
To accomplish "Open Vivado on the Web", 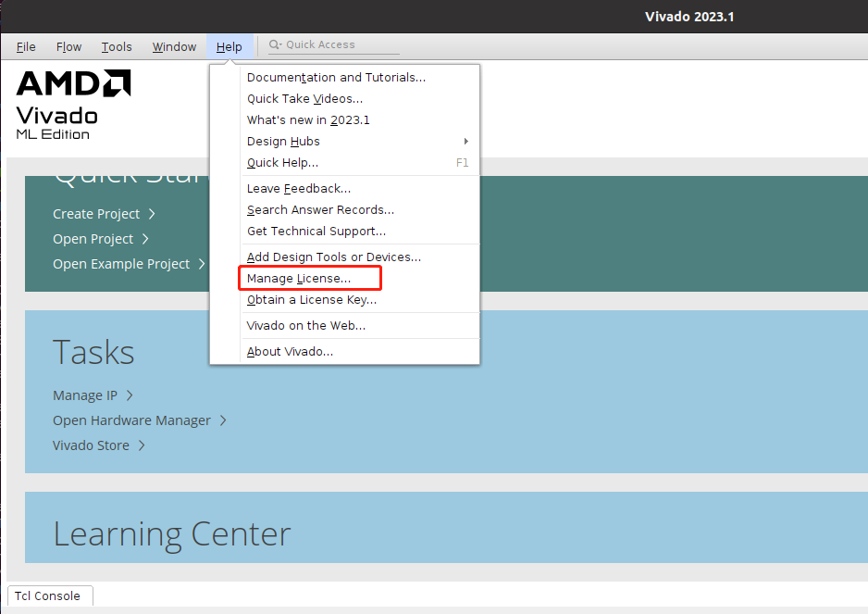I will (x=306, y=325).
